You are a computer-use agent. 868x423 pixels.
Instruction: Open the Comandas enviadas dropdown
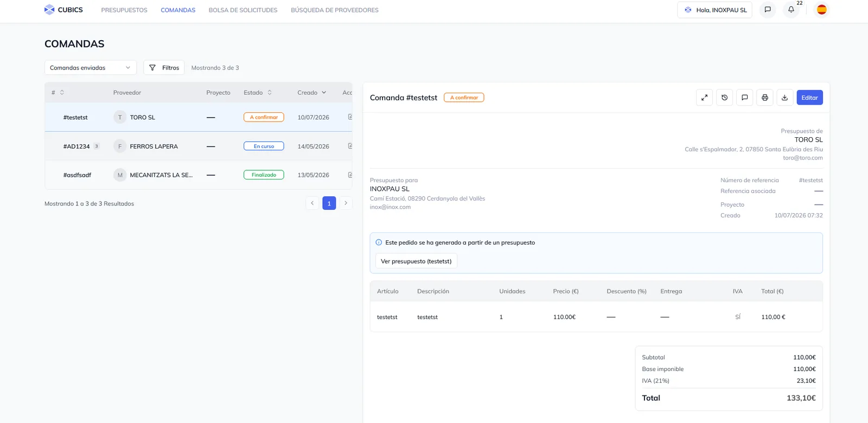coord(91,68)
